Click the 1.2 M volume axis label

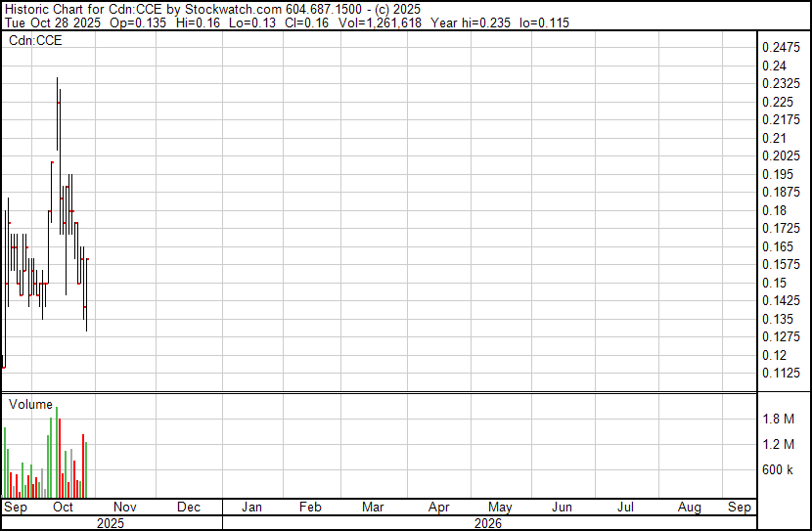[779, 444]
